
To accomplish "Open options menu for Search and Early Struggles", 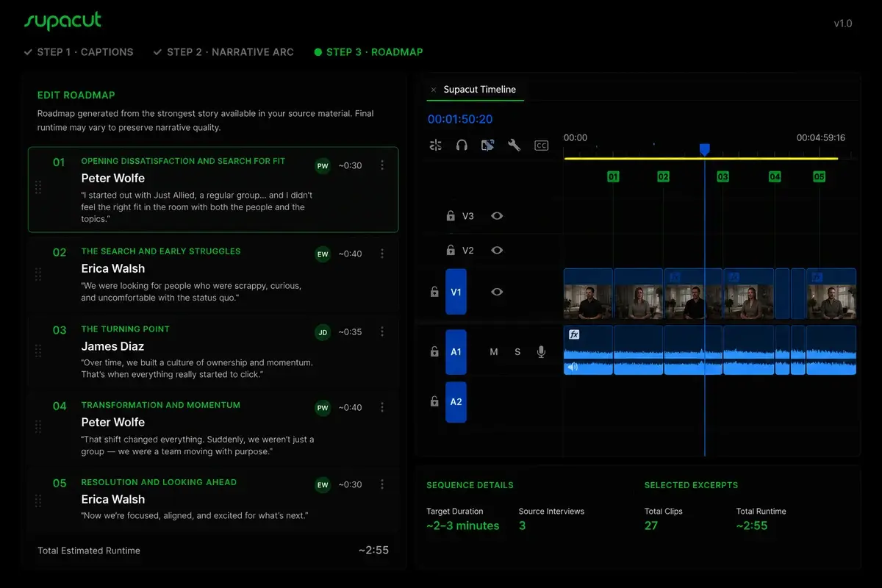I will point(381,254).
